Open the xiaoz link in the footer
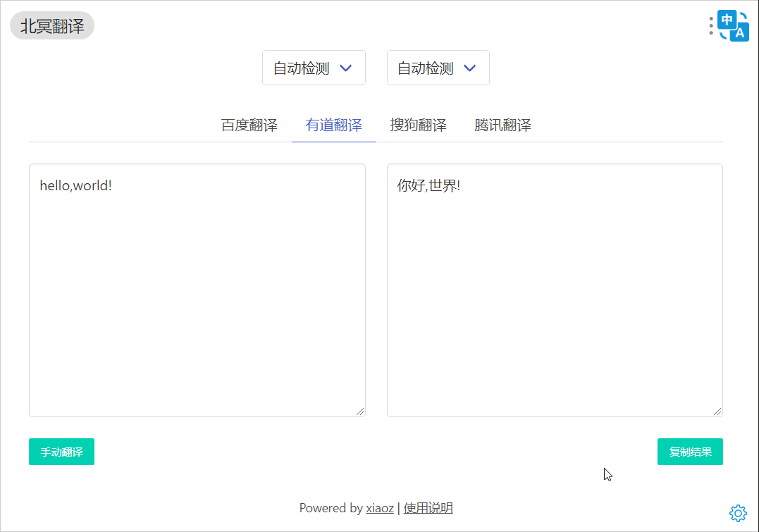This screenshot has height=532, width=759. 380,508
